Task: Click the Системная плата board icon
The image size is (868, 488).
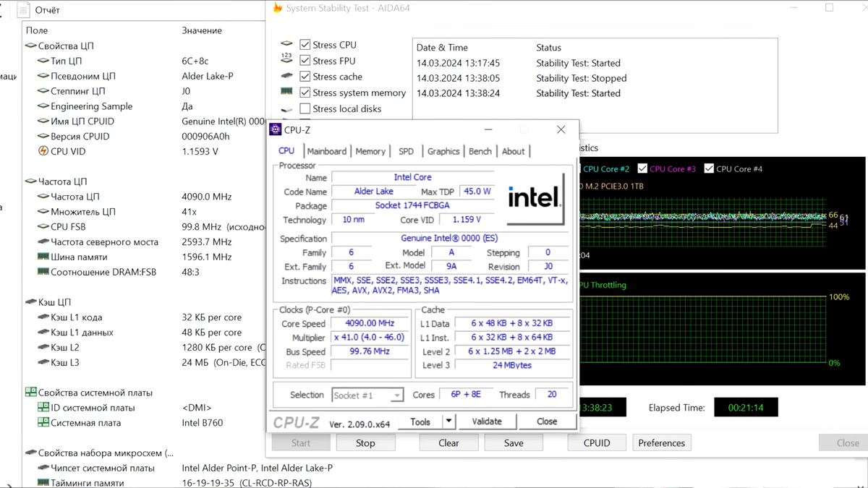Action: pyautogui.click(x=43, y=423)
